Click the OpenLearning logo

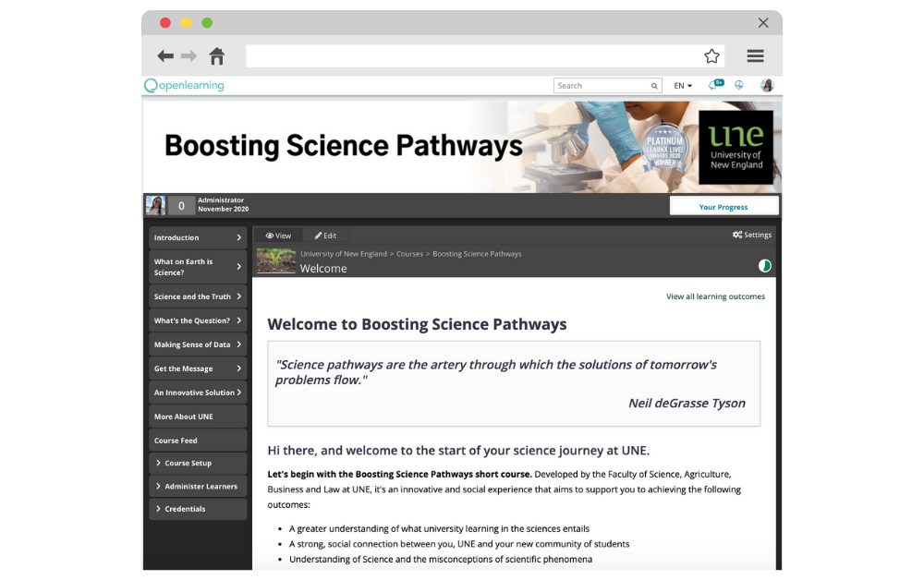coord(182,84)
